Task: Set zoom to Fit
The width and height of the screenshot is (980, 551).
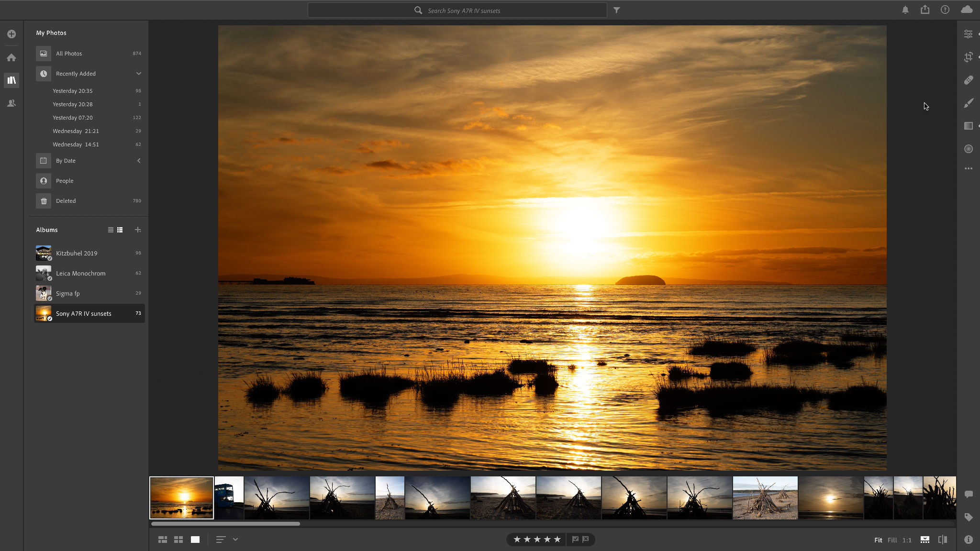Action: click(878, 540)
